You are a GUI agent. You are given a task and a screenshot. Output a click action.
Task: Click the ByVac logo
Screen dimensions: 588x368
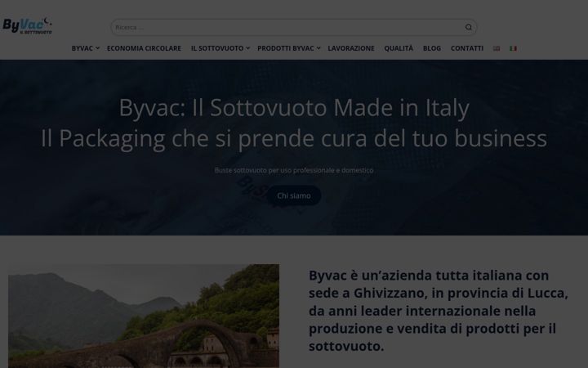click(28, 26)
